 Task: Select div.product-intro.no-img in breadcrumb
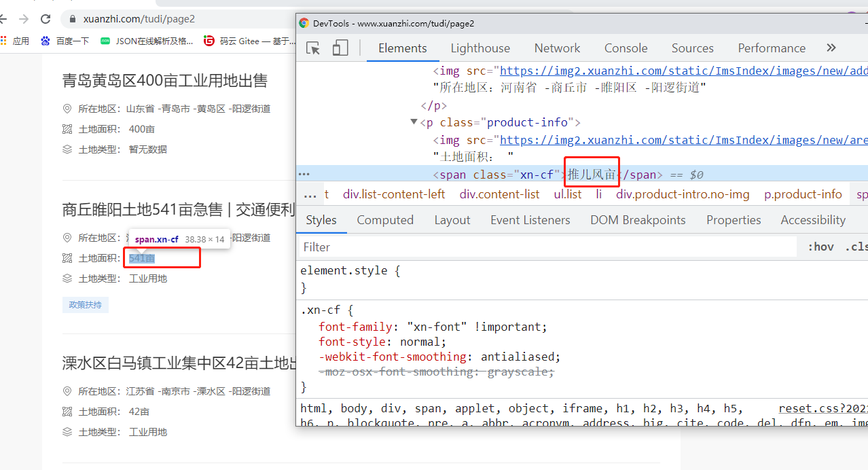683,194
